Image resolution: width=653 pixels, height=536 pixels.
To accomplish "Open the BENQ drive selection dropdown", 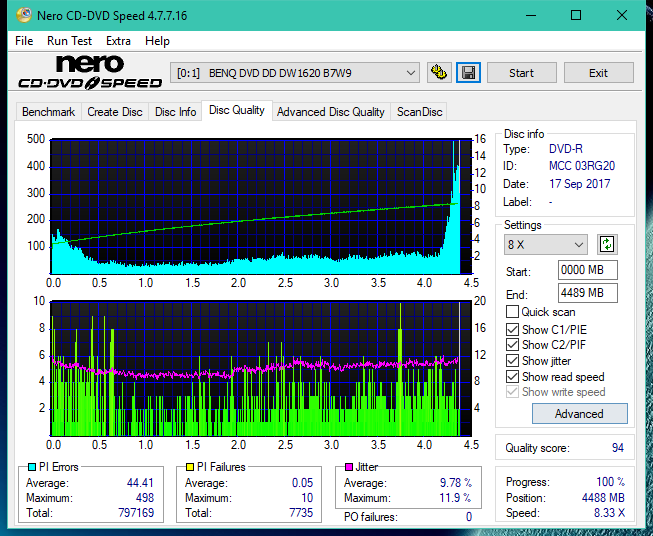I will 294,73.
